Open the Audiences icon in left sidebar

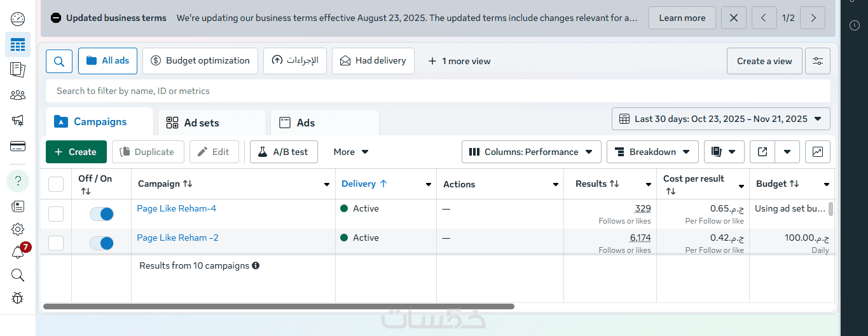pyautogui.click(x=18, y=95)
